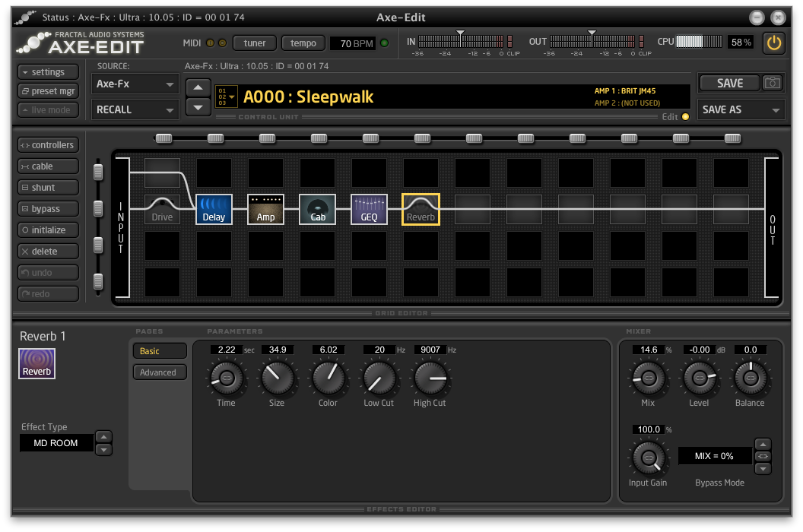Open the MIX = 0% bypass mode field

[x=714, y=456]
